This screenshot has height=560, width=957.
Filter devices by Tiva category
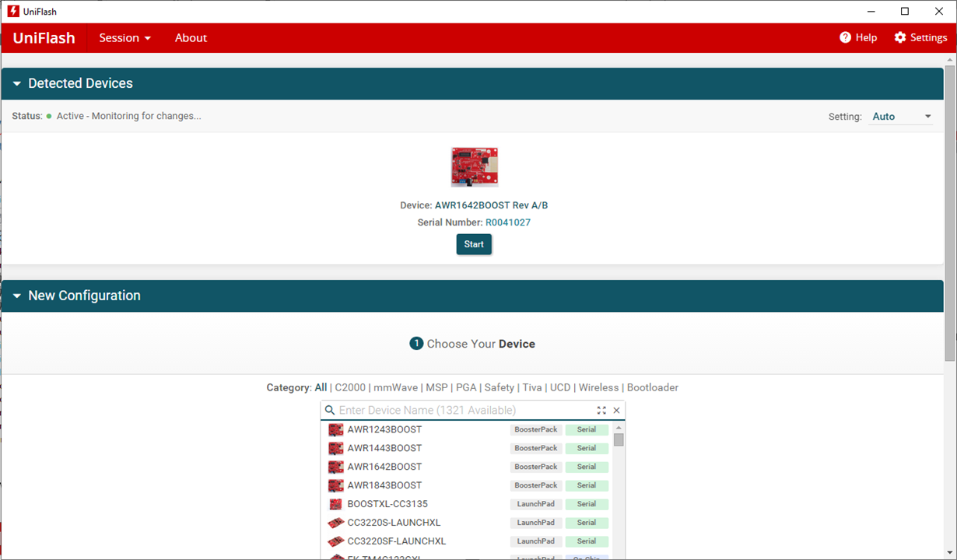click(532, 387)
